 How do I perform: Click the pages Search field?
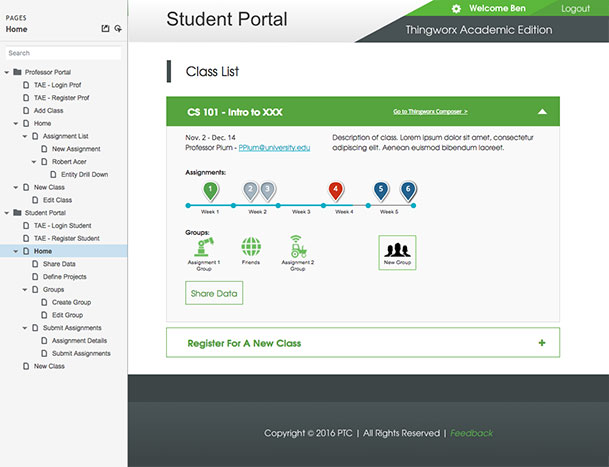click(63, 53)
